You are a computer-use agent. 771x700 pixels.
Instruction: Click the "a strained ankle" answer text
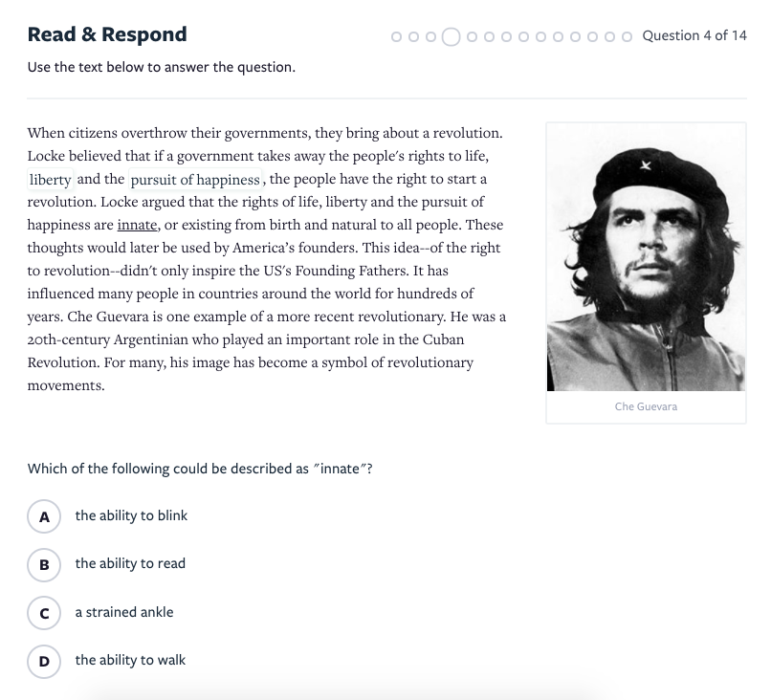[124, 613]
